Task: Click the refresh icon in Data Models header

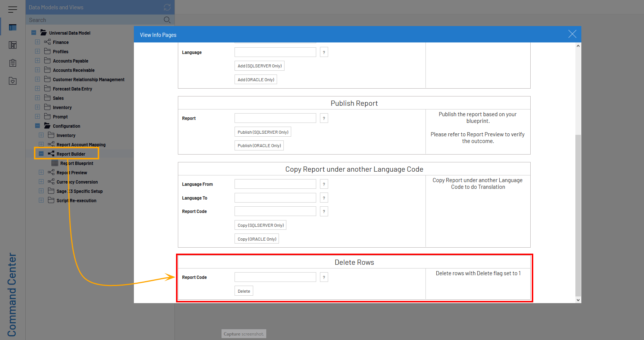Action: point(167,7)
